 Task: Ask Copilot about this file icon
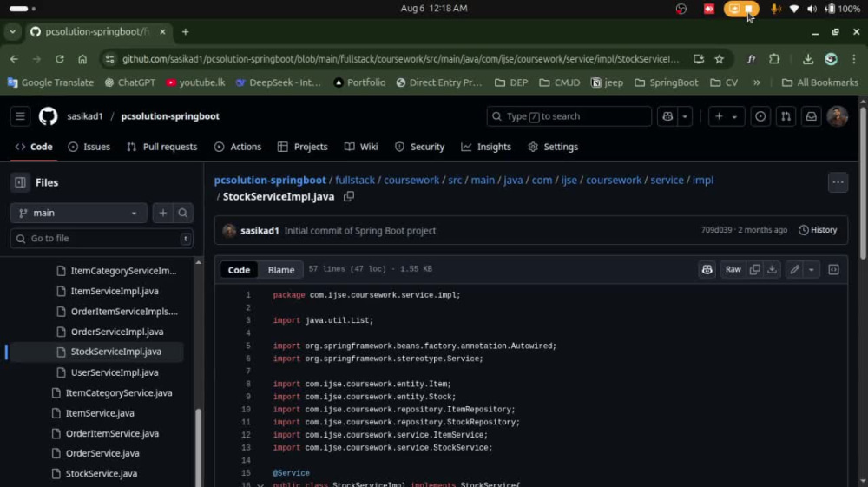707,269
